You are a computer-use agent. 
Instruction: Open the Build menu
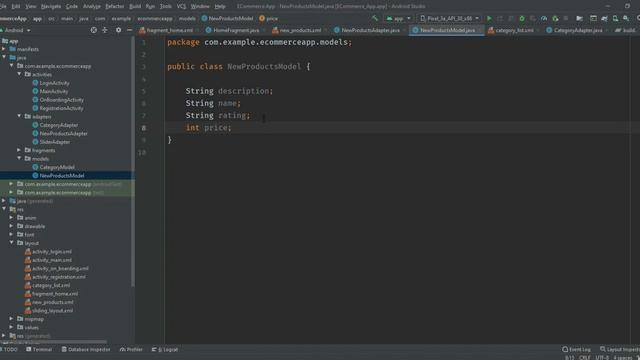pos(135,6)
